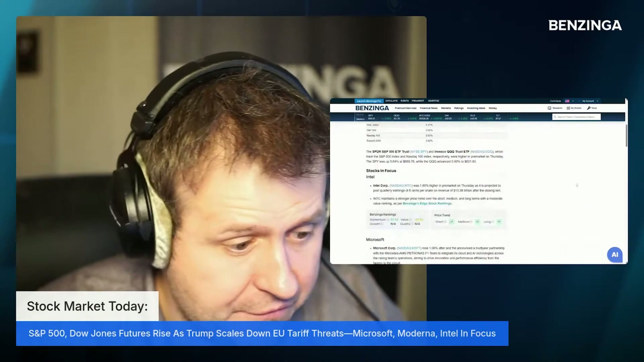This screenshot has height=362, width=644.
Task: Click the Short trend green checkmark
Action: pyautogui.click(x=452, y=222)
